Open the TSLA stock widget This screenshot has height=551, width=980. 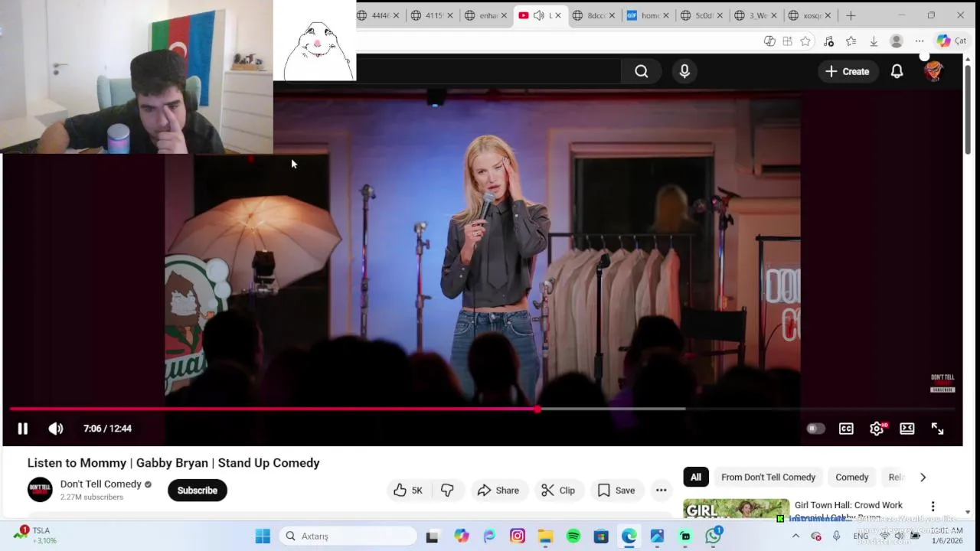(36, 536)
